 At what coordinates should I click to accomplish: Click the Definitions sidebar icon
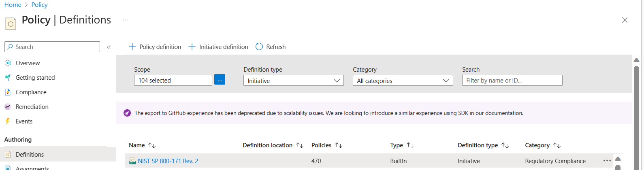coord(8,155)
